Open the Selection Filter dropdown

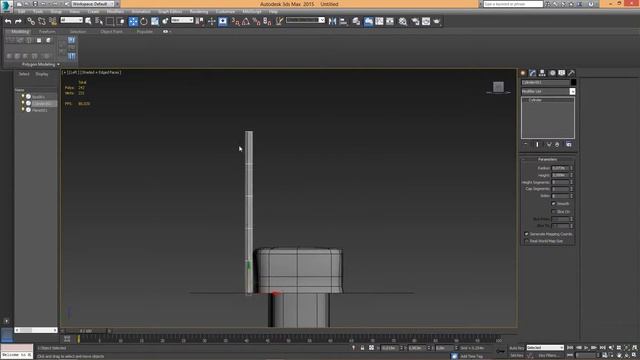coord(71,20)
